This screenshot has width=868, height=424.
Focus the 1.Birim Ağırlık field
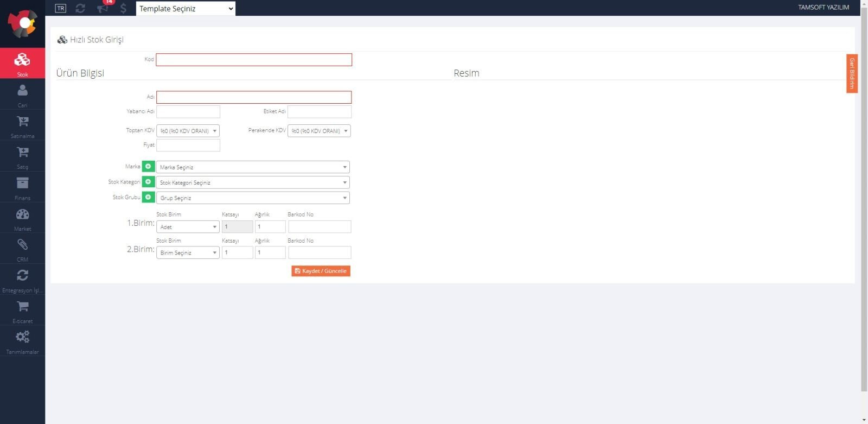tap(270, 226)
